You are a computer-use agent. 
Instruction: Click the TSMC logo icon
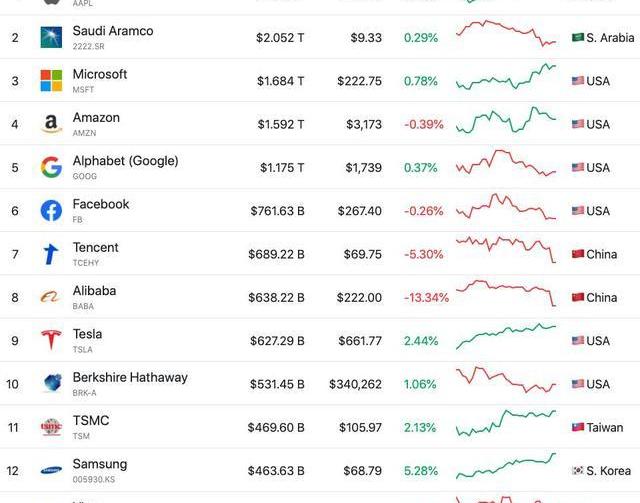(x=51, y=427)
